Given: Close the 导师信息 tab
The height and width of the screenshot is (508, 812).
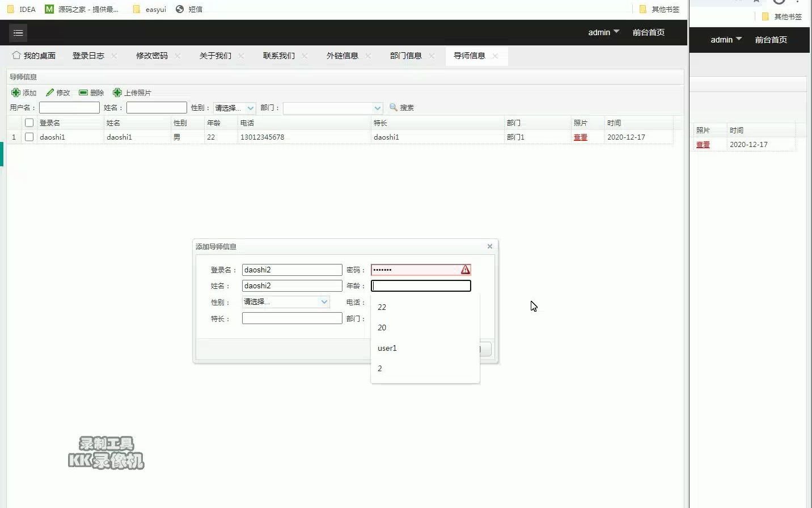Looking at the screenshot, I should click(495, 56).
